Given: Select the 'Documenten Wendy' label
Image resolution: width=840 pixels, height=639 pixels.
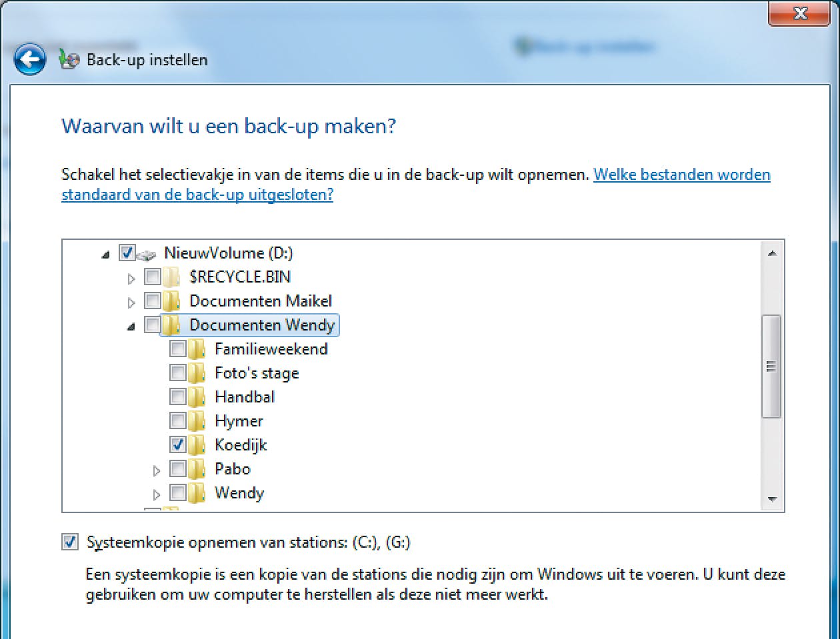Looking at the screenshot, I should 262,325.
